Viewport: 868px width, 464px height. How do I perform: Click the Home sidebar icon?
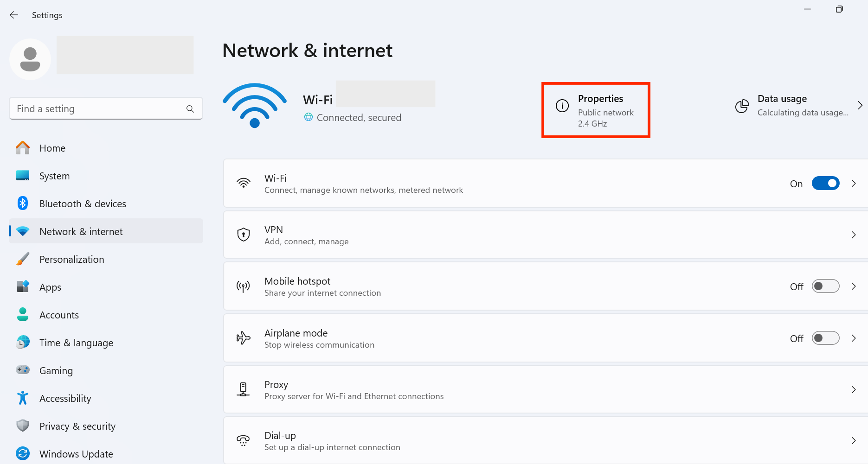(x=22, y=147)
